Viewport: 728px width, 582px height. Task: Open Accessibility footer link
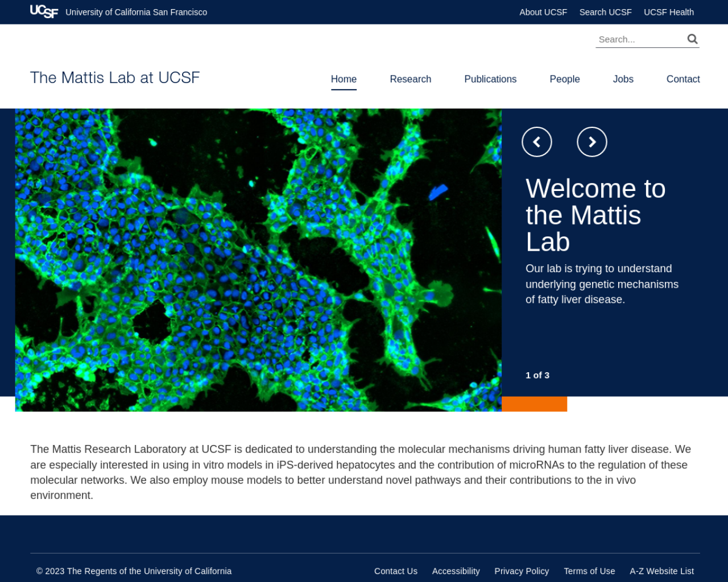pos(456,571)
